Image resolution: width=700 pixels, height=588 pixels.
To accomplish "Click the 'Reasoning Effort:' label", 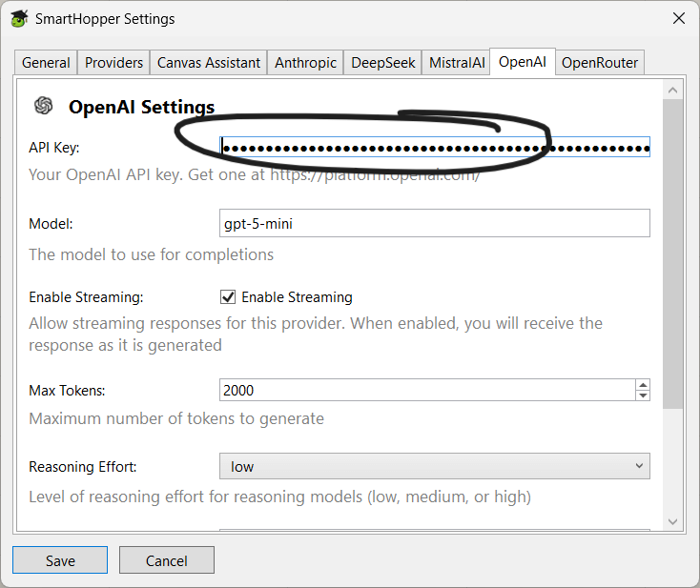I will click(83, 467).
